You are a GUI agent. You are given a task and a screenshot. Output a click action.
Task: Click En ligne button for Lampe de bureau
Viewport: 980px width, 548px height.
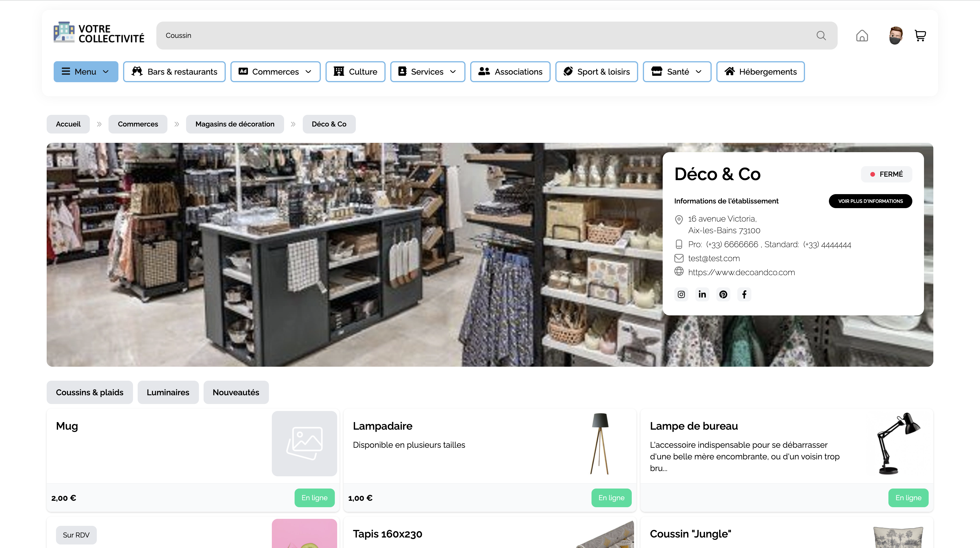[x=909, y=498]
